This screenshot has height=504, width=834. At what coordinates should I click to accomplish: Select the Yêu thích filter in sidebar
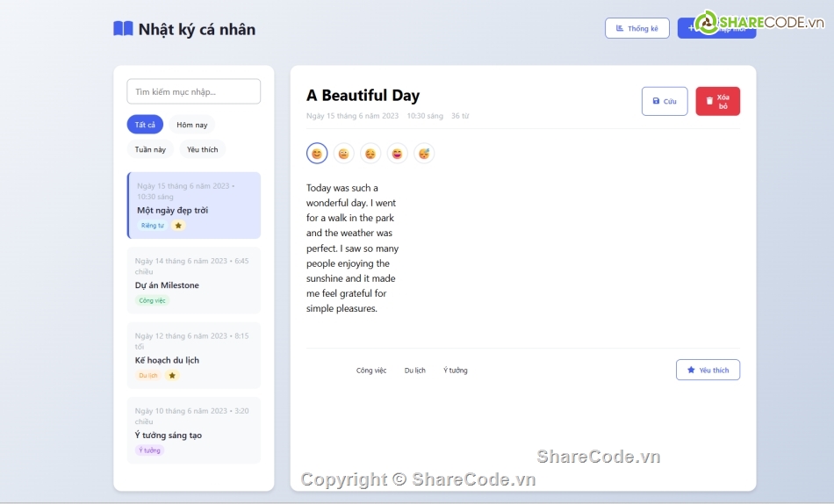(x=202, y=149)
